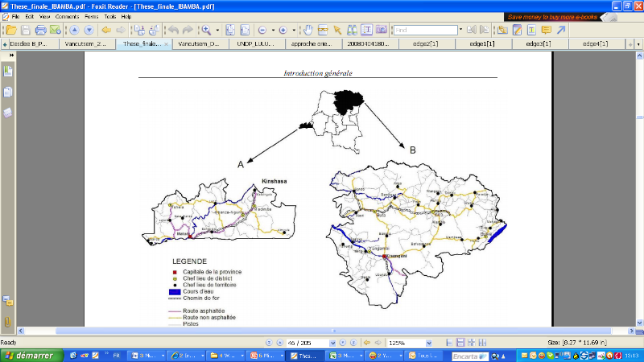
Task: Click the Windows démarrer Start button
Action: click(29, 355)
